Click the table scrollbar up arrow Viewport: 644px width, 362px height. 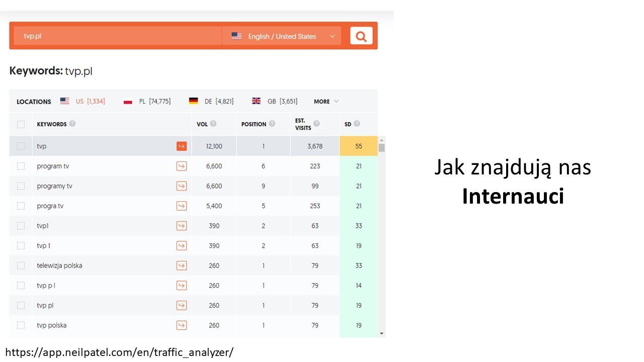[381, 140]
